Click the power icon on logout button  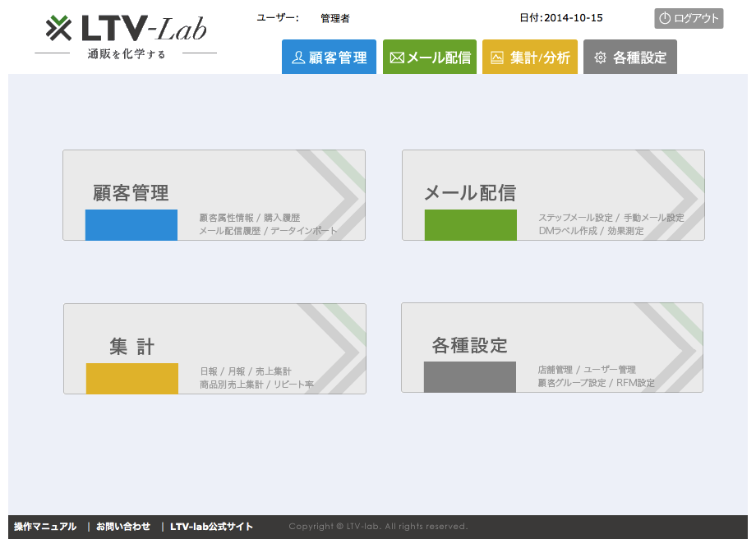click(665, 18)
